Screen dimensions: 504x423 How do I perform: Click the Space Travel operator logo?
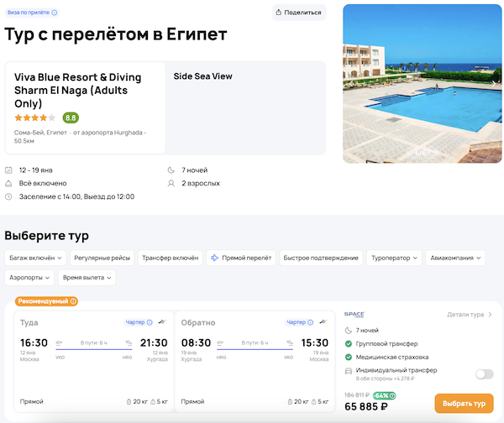click(x=354, y=315)
